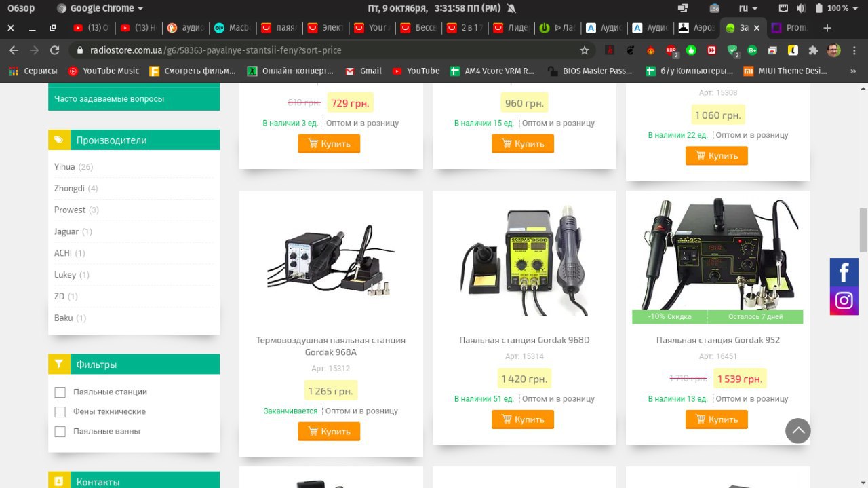868x488 pixels.
Task: Buy the Gordak 952 station
Action: point(717,419)
